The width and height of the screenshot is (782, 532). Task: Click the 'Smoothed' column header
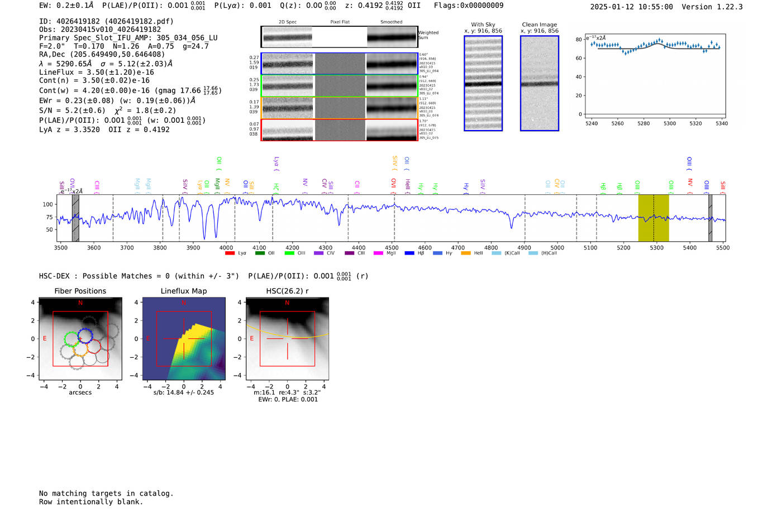point(392,22)
